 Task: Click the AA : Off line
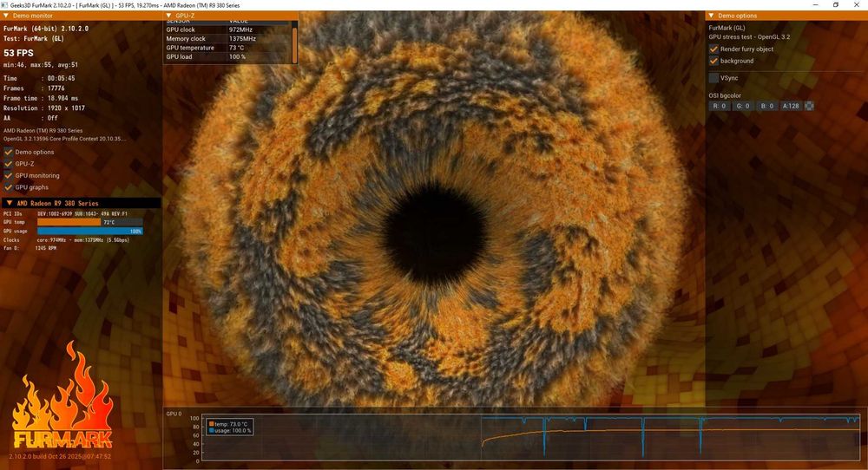[30, 118]
